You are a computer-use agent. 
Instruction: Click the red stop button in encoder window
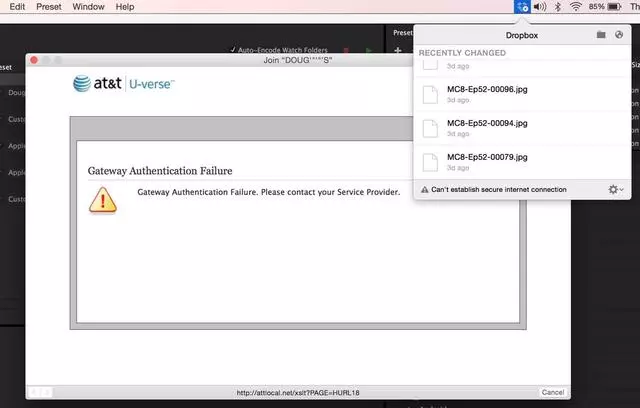(x=346, y=51)
